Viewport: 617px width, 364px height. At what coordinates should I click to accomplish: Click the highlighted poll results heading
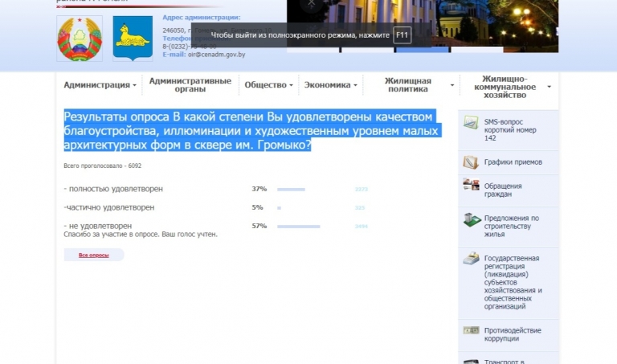[251, 131]
